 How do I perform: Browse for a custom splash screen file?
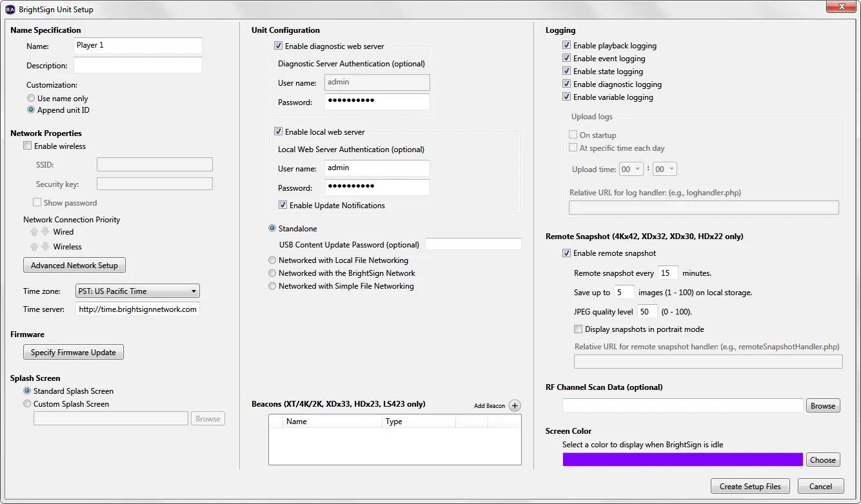208,419
